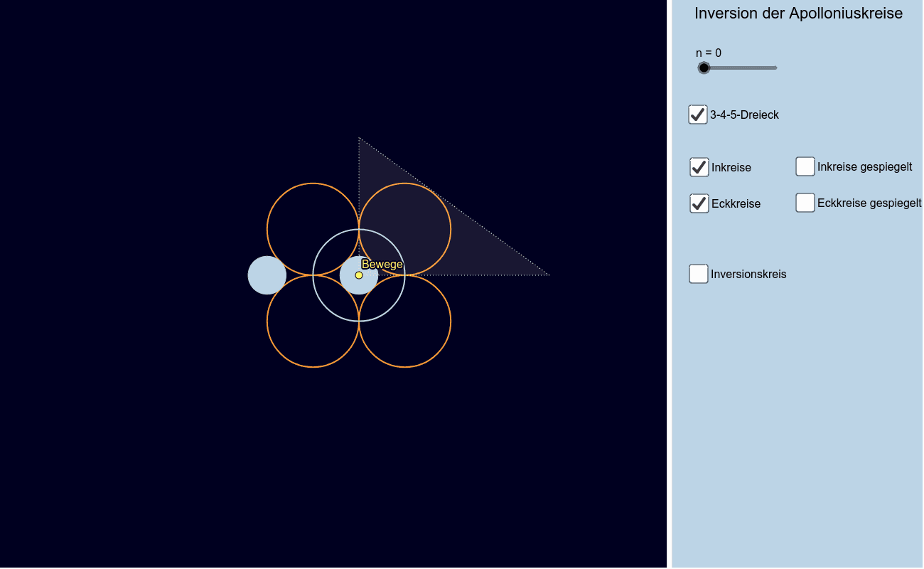
Task: Enable the Inversionskreis checkbox
Action: pyautogui.click(x=699, y=274)
